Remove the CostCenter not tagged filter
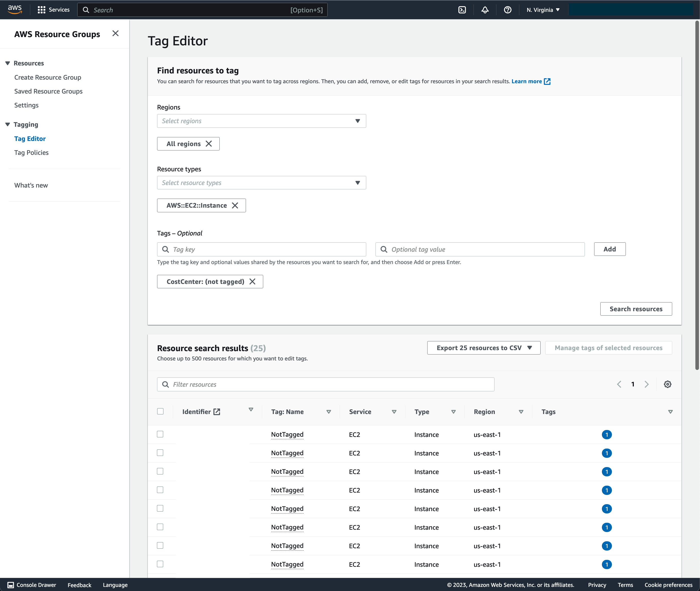 (253, 281)
